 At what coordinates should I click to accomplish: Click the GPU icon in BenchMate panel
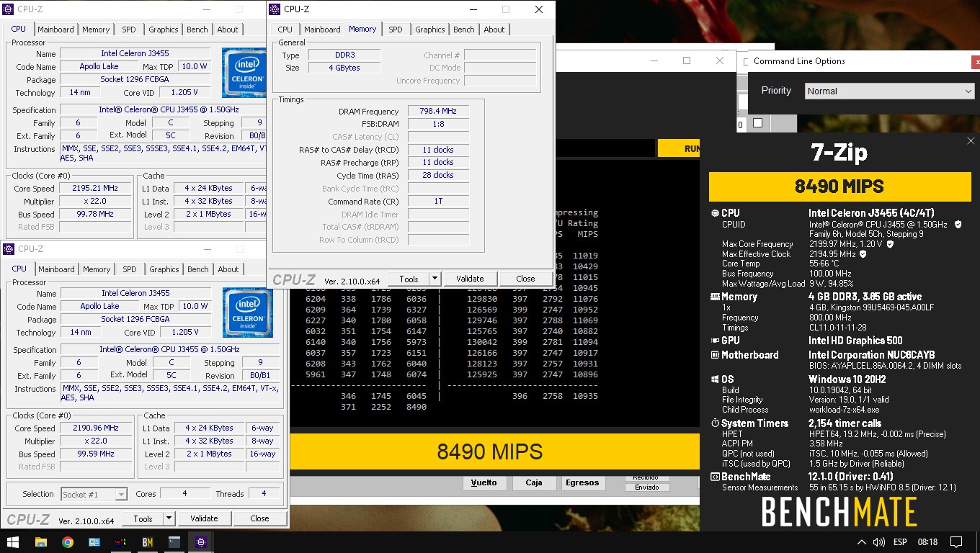click(715, 341)
